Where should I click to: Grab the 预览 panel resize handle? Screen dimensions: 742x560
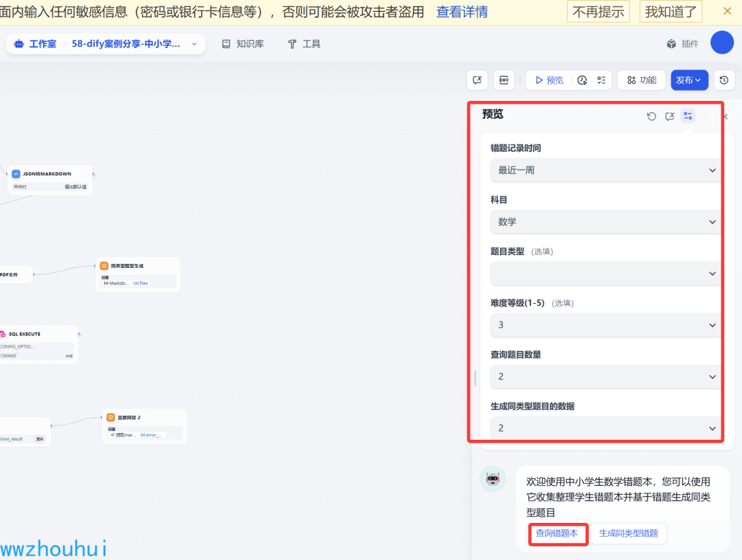click(475, 378)
